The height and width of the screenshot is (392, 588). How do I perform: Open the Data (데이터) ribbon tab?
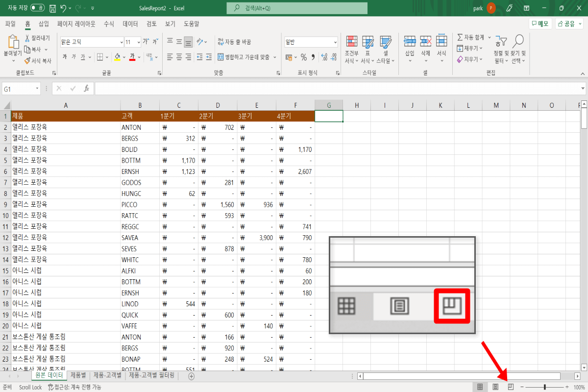click(130, 24)
